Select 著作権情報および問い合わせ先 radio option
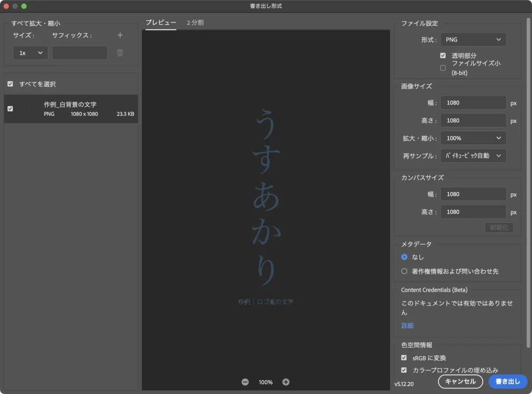Screen dimensions: 532x394 404,271
